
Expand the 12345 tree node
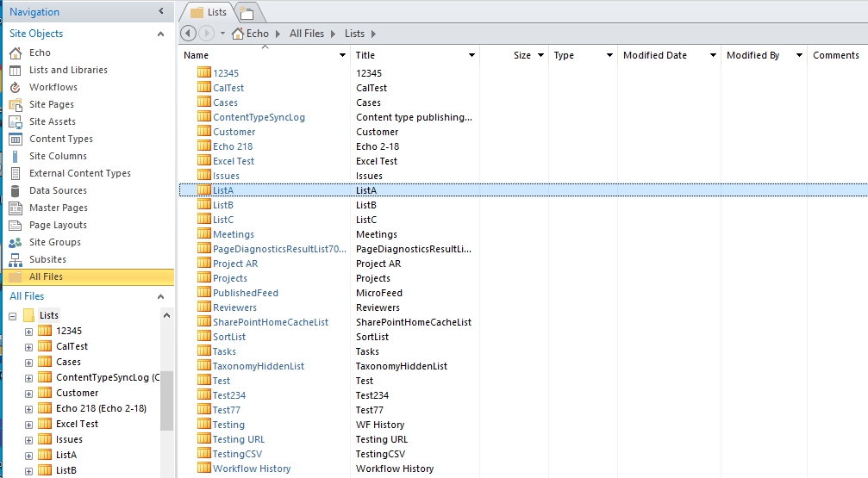(28, 332)
